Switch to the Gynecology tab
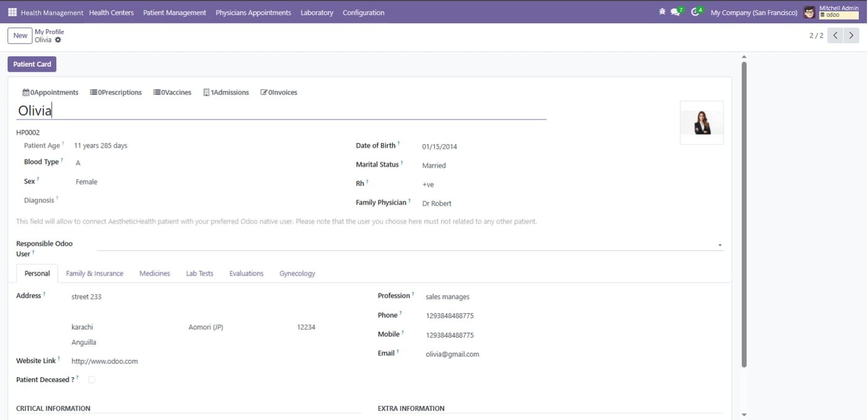The image size is (868, 420). (x=298, y=274)
